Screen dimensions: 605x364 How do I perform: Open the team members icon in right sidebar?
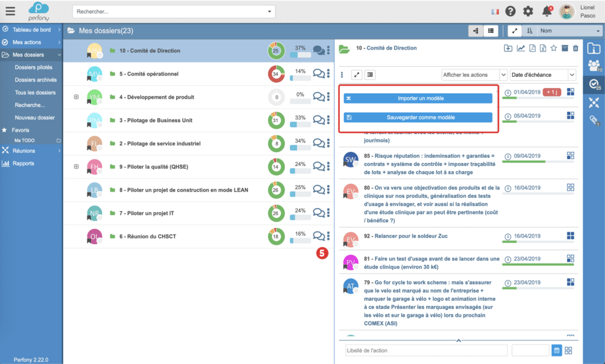pos(594,66)
